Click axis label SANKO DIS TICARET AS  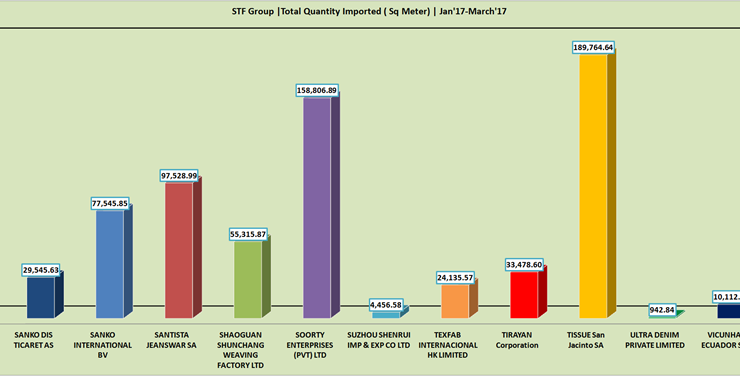click(x=34, y=340)
